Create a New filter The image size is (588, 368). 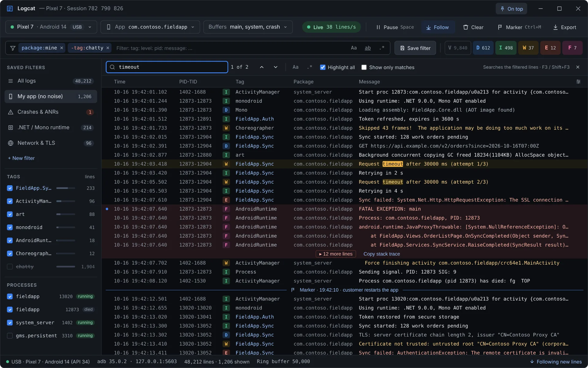[21, 158]
